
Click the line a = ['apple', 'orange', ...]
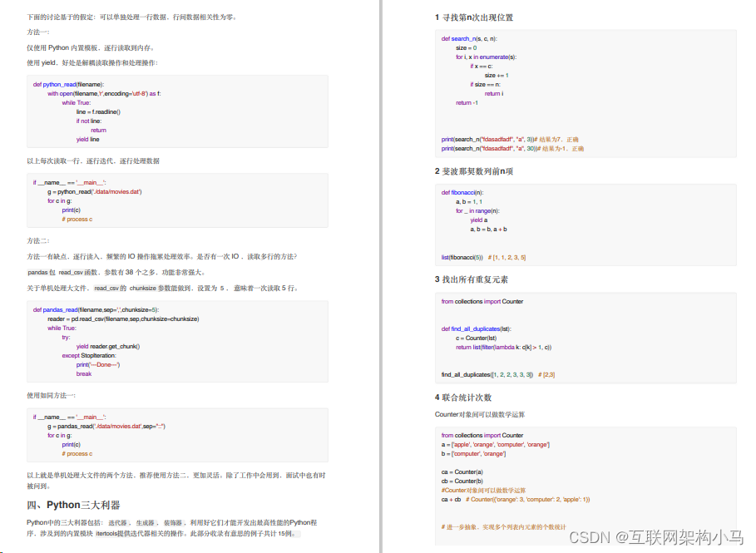tap(495, 445)
